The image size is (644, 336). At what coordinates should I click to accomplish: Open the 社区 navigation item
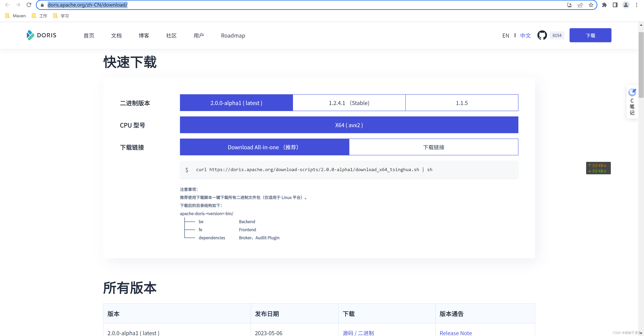[171, 36]
